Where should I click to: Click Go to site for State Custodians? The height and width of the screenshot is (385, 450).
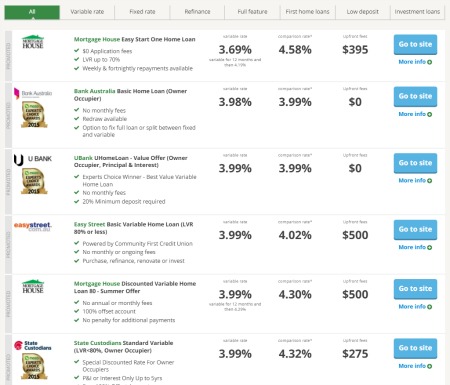[415, 348]
